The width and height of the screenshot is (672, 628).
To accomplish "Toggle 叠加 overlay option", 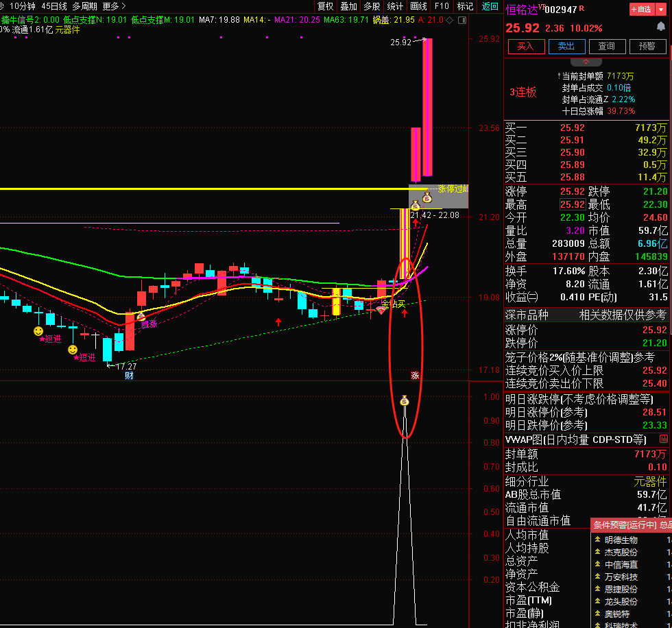I will click(x=348, y=6).
